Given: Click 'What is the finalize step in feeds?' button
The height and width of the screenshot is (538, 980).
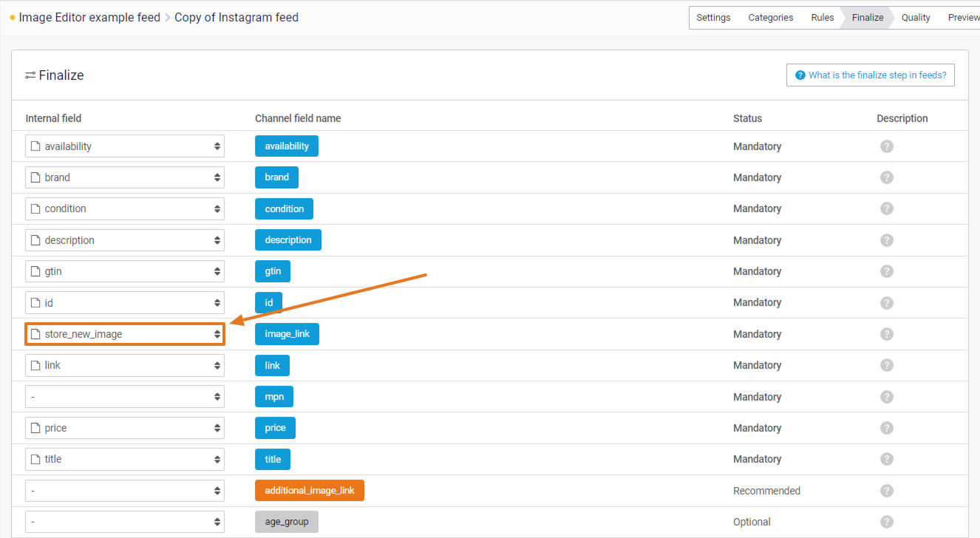Looking at the screenshot, I should coord(870,75).
